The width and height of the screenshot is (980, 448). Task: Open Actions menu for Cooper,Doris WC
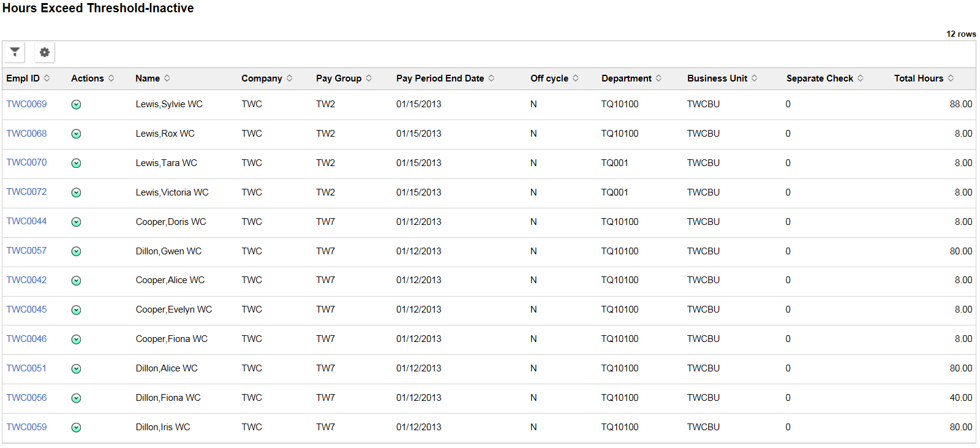(x=76, y=222)
